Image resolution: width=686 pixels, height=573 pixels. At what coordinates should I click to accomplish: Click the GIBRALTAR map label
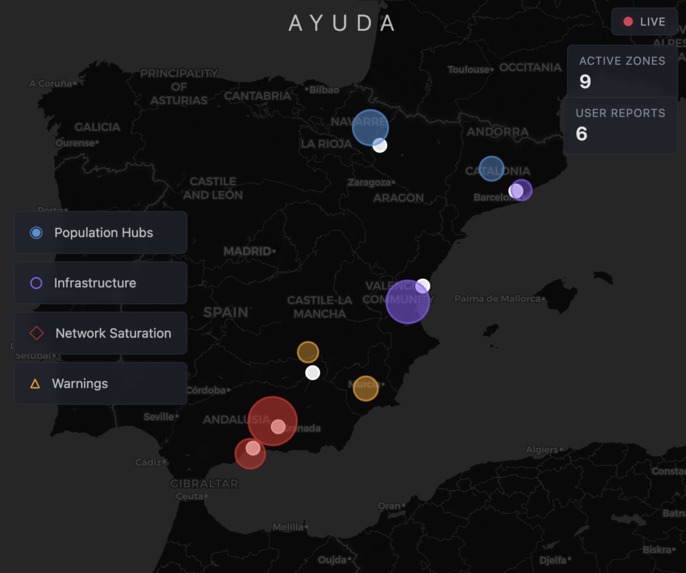click(x=204, y=483)
